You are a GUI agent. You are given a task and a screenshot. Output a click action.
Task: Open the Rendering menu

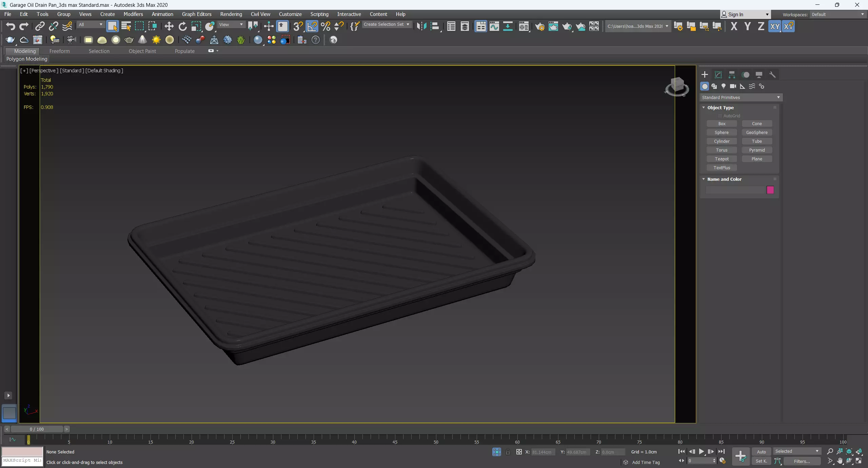coord(231,14)
